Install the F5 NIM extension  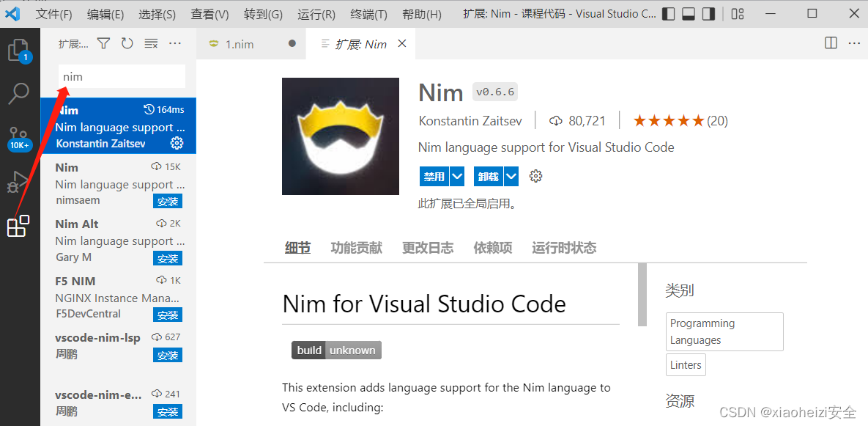(x=168, y=315)
